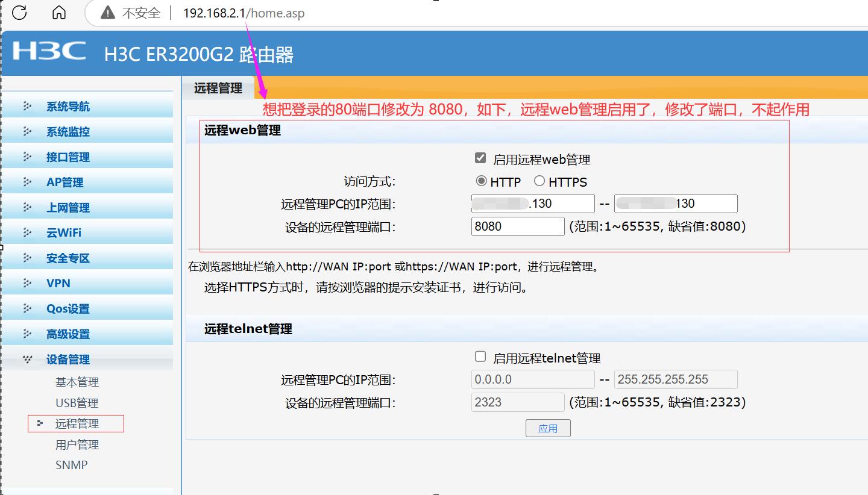This screenshot has width=868, height=495.
Task: Open the SNMP submenu page
Action: coord(72,465)
